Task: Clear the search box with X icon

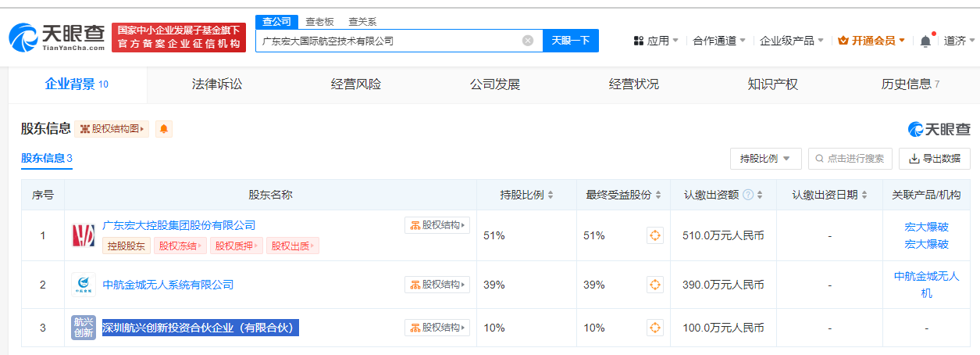Action: pyautogui.click(x=528, y=41)
